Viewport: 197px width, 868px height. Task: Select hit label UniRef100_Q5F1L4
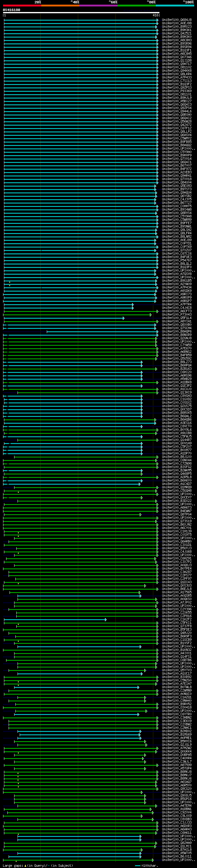click(x=177, y=318)
